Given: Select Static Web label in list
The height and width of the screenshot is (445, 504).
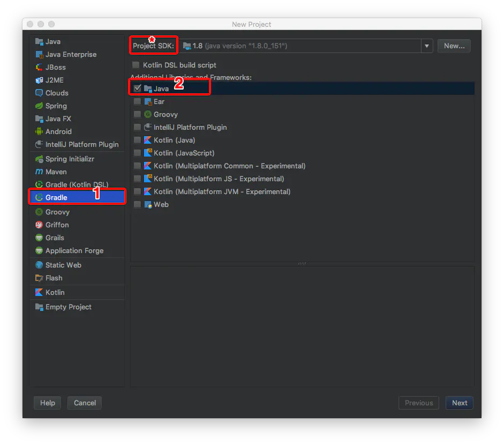Looking at the screenshot, I should (x=63, y=265).
